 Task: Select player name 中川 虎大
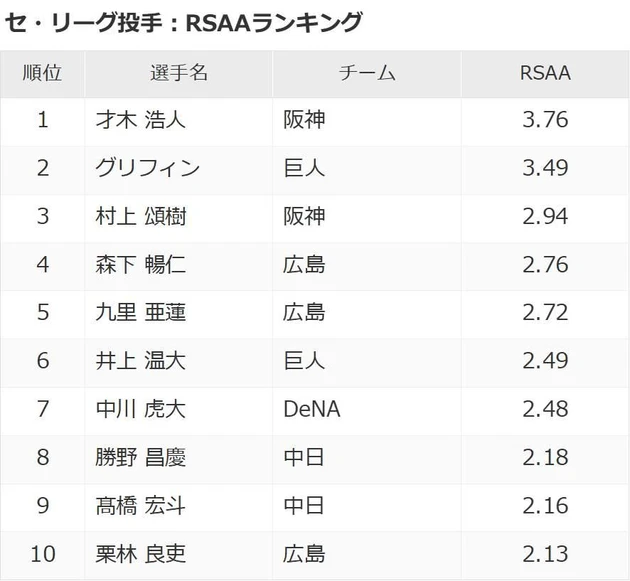click(x=140, y=408)
